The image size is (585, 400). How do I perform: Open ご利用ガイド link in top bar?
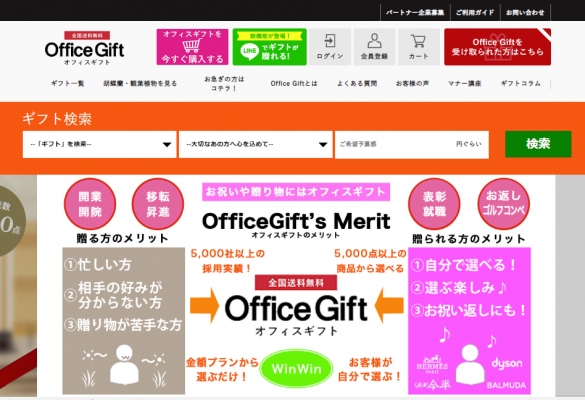(x=475, y=12)
